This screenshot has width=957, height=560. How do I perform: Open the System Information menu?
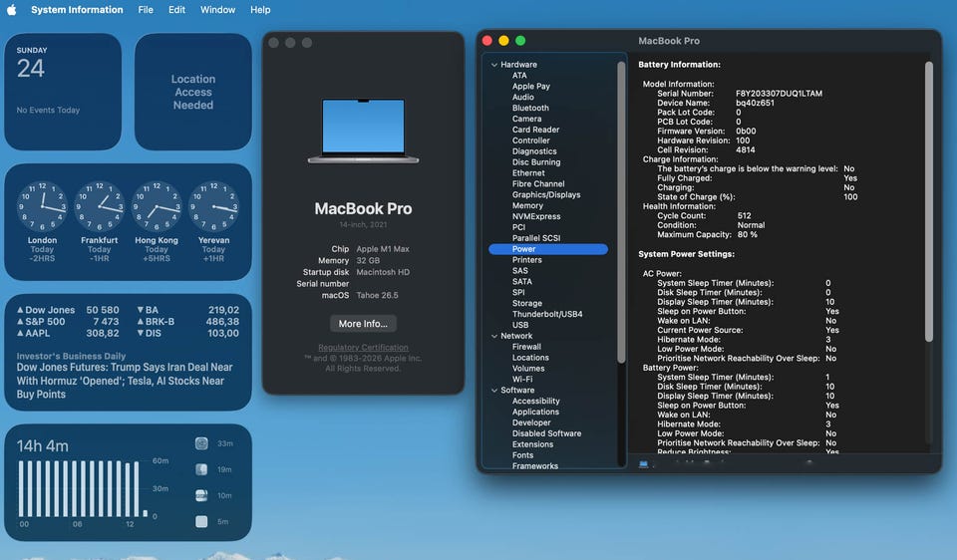(x=77, y=10)
